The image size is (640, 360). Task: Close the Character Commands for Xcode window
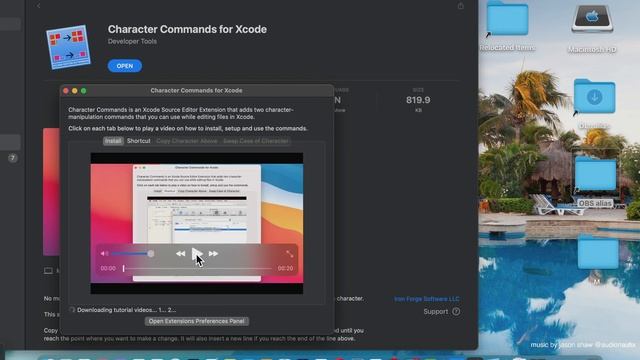[x=66, y=91]
